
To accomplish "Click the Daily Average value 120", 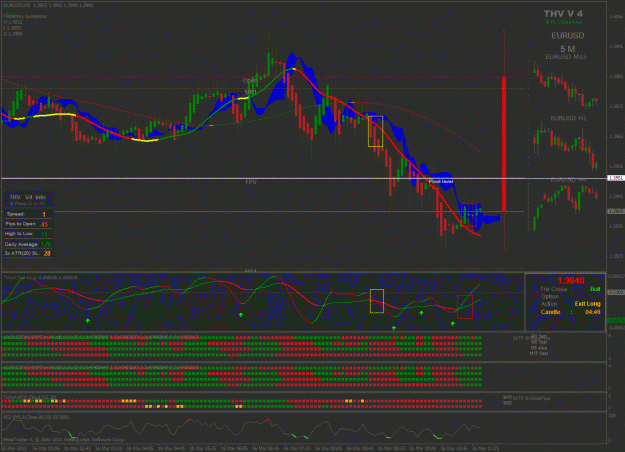I will pyautogui.click(x=46, y=244).
